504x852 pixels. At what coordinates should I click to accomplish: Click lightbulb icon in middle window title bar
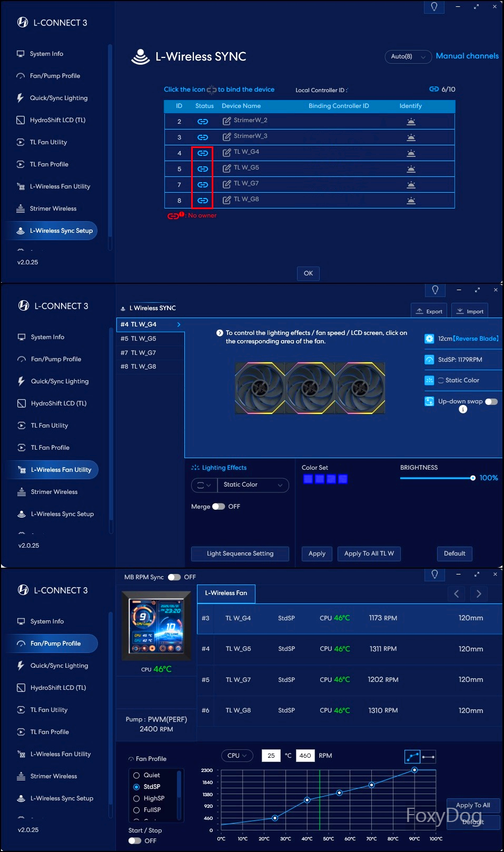tap(435, 290)
